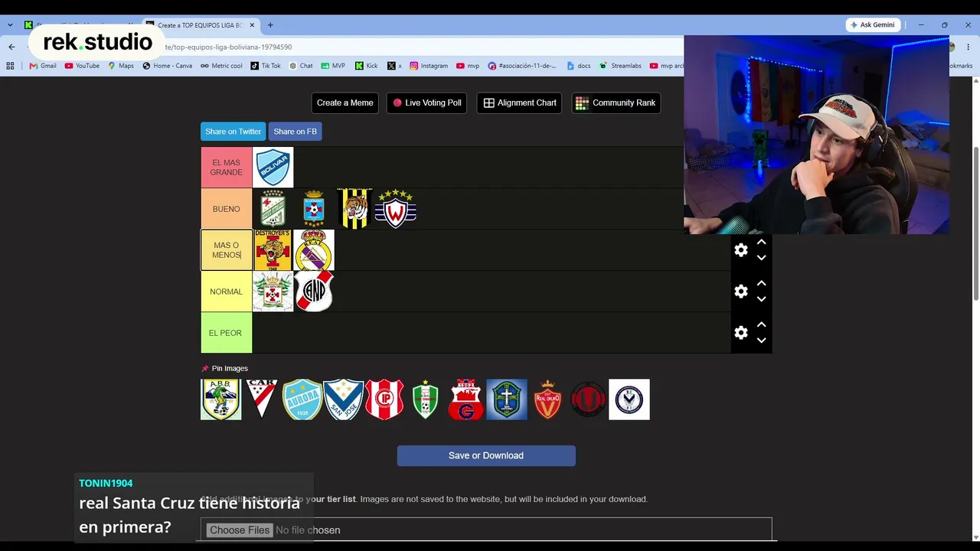Move MAS O MENOS tier down
The height and width of the screenshot is (551, 980).
click(x=761, y=258)
